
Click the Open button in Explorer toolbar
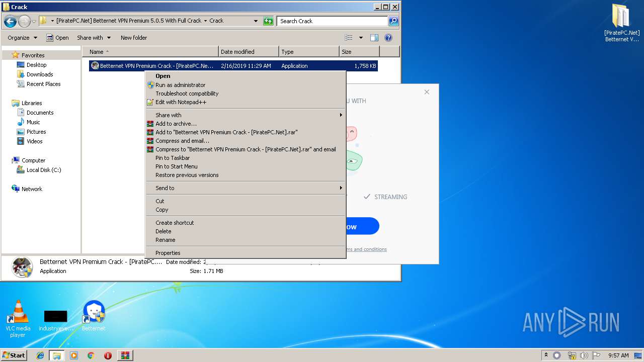pyautogui.click(x=57, y=38)
